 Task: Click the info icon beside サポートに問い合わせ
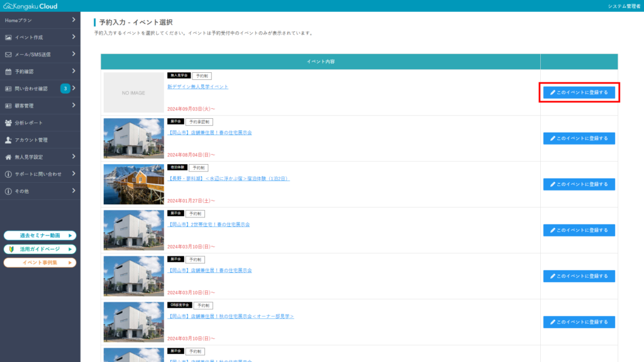coord(8,174)
